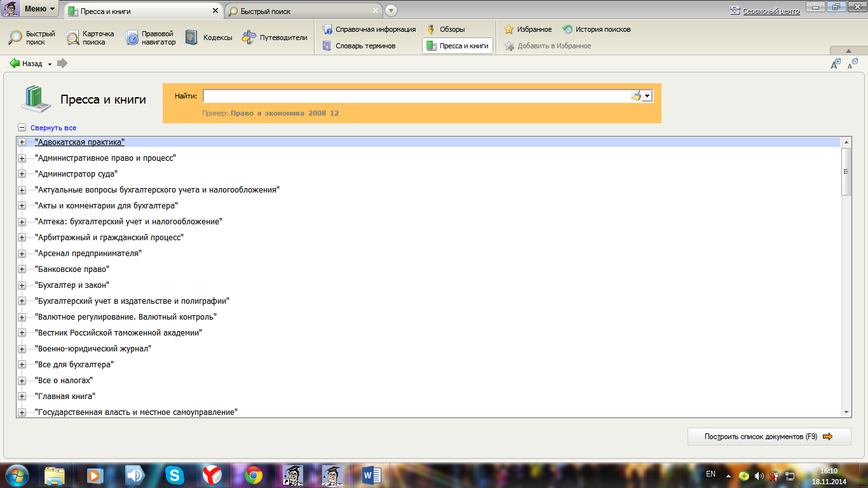The image size is (868, 488).
Task: Select "Актуальные вопросы бухгалтерского учета" item
Action: 158,190
